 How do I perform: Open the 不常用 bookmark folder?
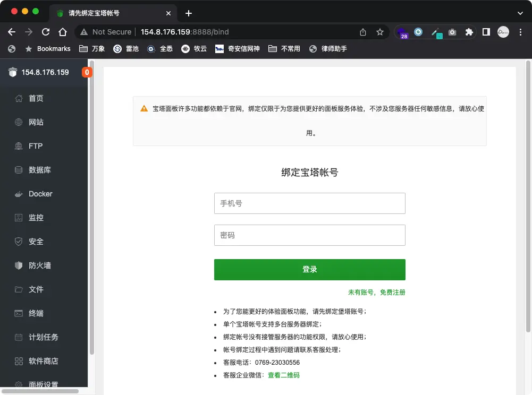pyautogui.click(x=284, y=49)
